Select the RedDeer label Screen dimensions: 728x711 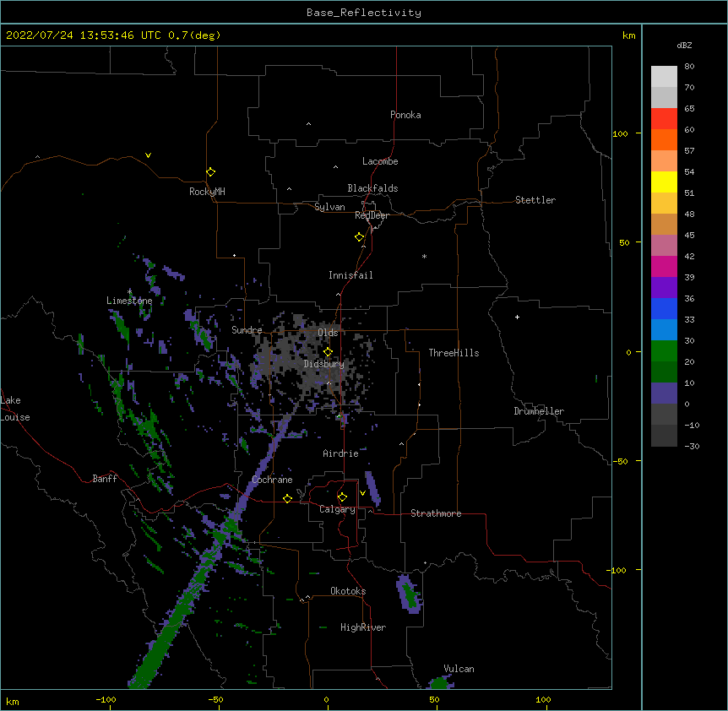[372, 215]
